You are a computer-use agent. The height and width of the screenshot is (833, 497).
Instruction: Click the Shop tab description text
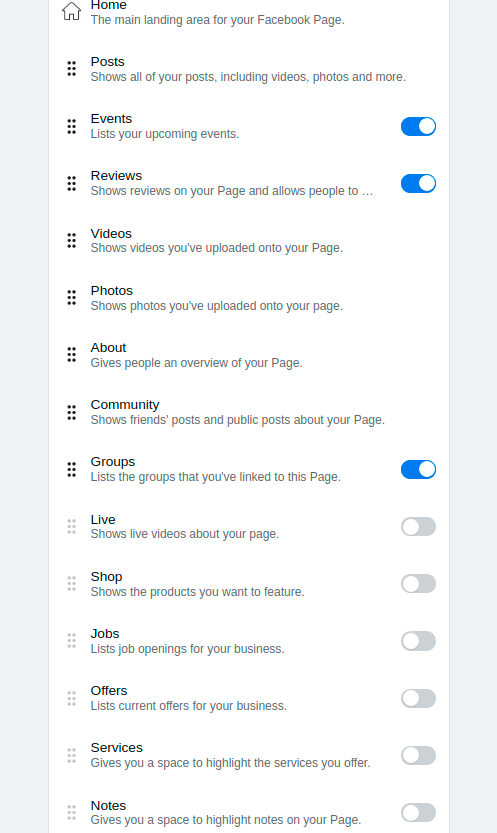coord(198,592)
